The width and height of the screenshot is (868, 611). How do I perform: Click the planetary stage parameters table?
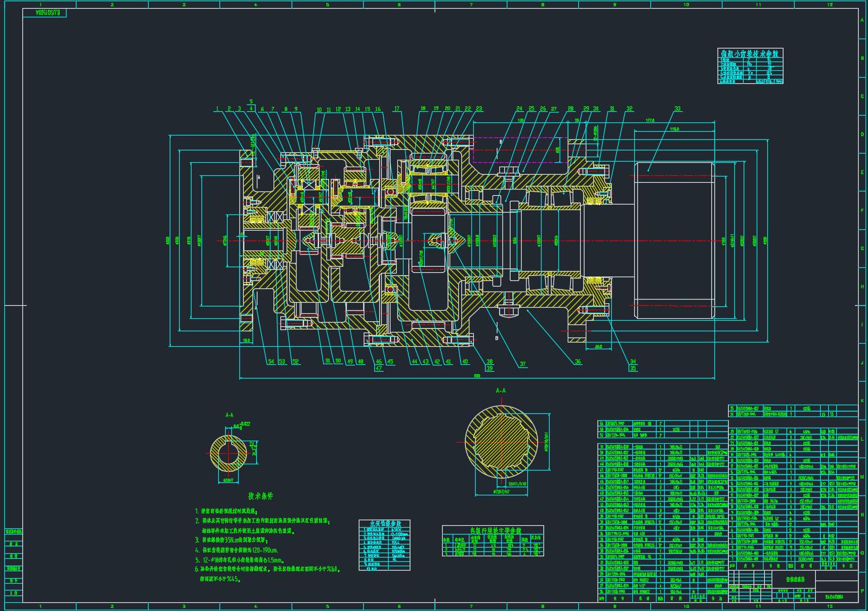[492, 541]
